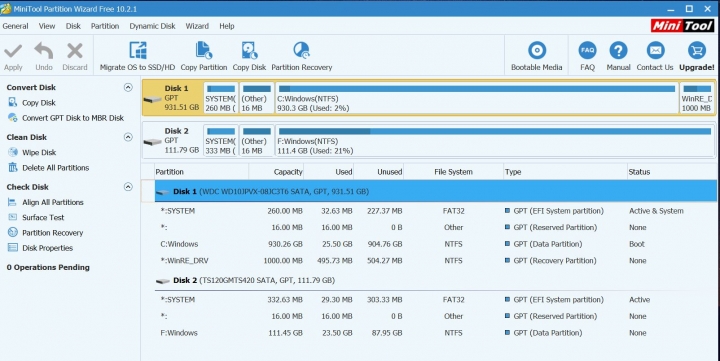Open the FAQ icon
Viewport: 720px width, 361px height.
[587, 51]
